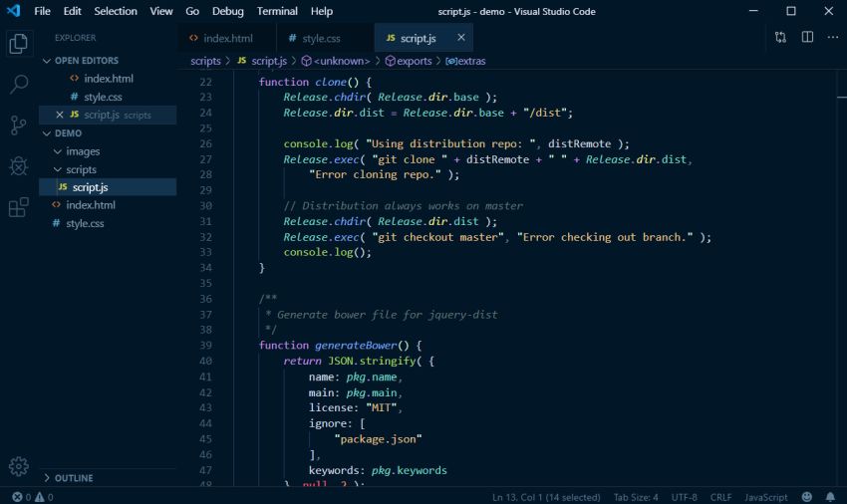Open the Extensions view icon

coord(18,207)
